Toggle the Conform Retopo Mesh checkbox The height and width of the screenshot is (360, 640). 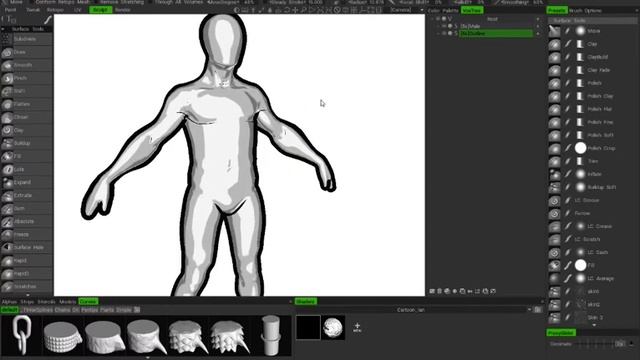32,2
